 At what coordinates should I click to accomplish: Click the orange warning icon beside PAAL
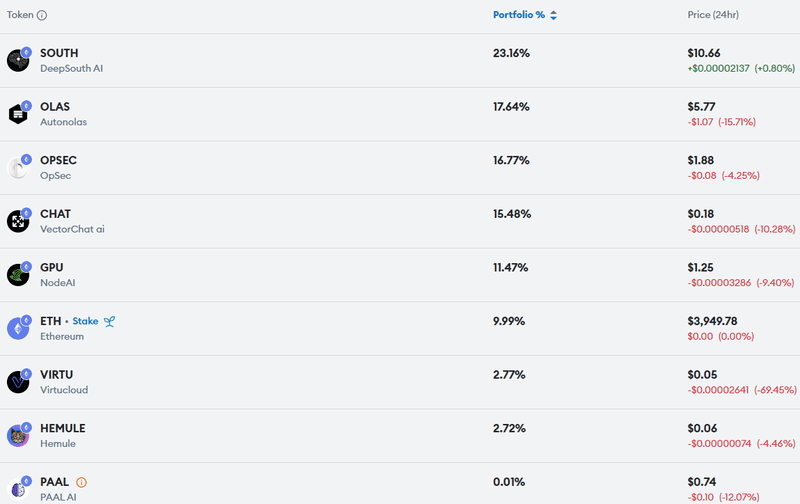(81, 482)
